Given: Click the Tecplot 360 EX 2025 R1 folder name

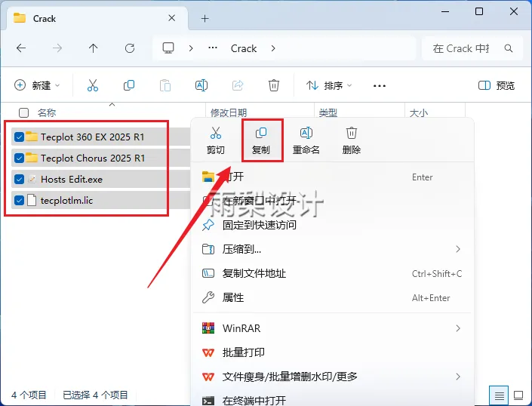Looking at the screenshot, I should click(x=93, y=137).
